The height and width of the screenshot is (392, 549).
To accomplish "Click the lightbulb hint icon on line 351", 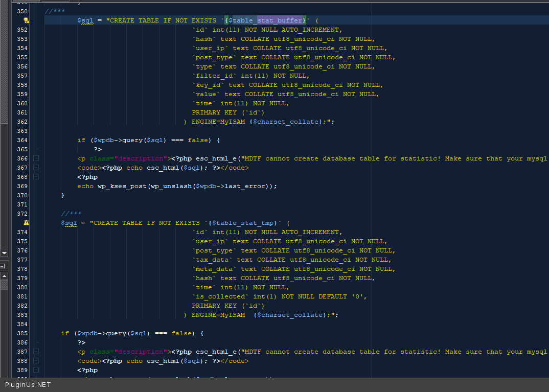I will (x=26, y=20).
